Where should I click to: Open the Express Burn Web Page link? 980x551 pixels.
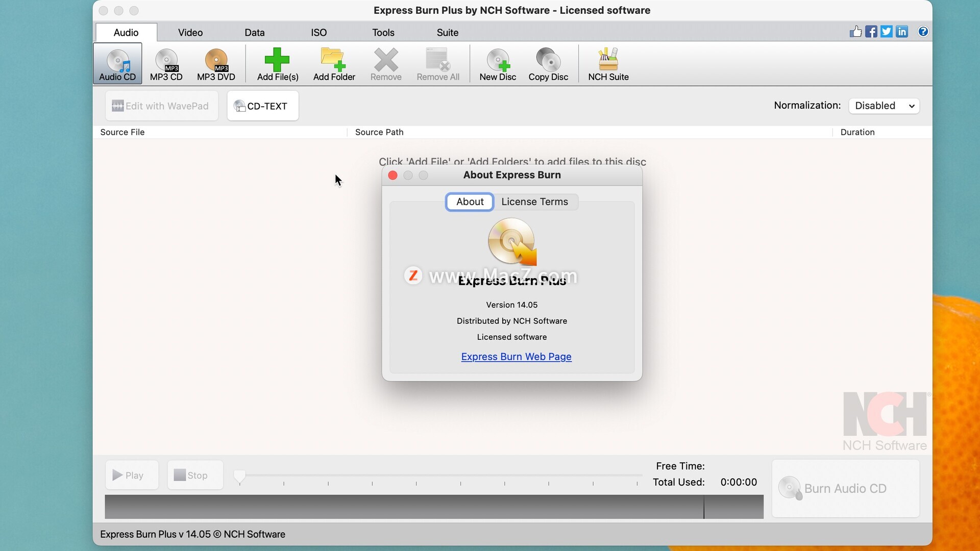tap(516, 357)
